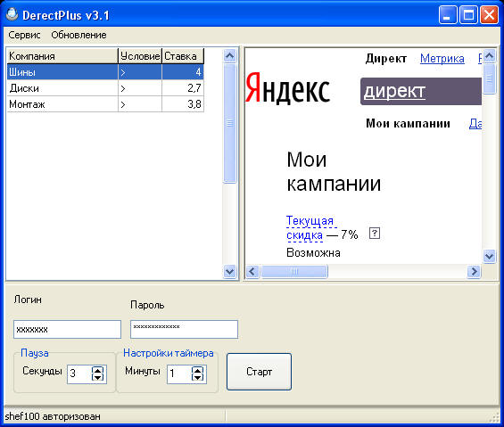Click the Ставка column header

(x=183, y=56)
